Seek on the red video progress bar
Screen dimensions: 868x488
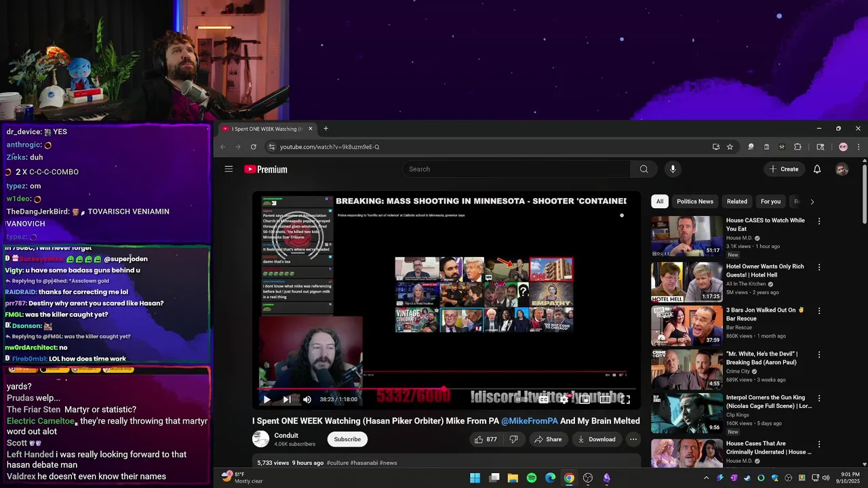pos(446,389)
